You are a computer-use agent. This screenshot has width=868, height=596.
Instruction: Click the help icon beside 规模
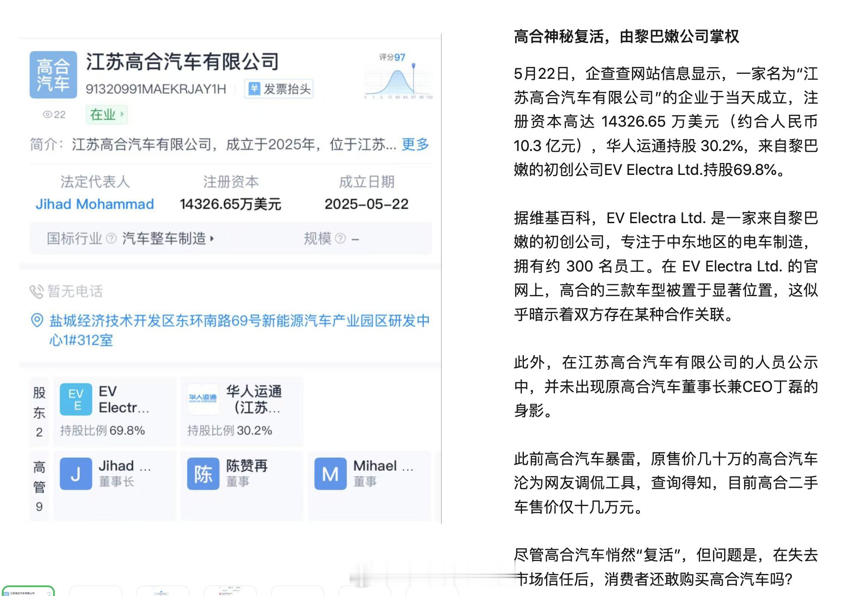tap(340, 239)
